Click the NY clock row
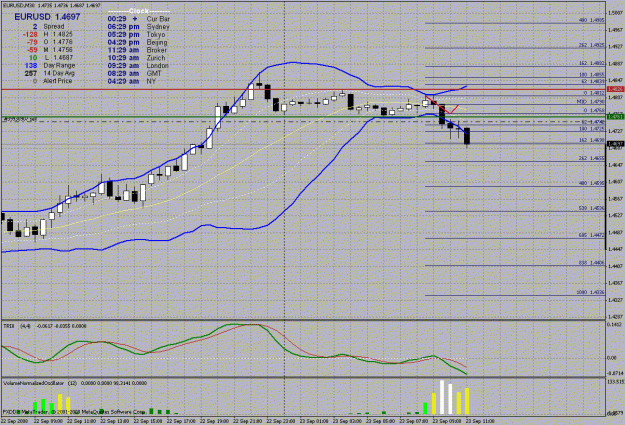 [x=132, y=81]
